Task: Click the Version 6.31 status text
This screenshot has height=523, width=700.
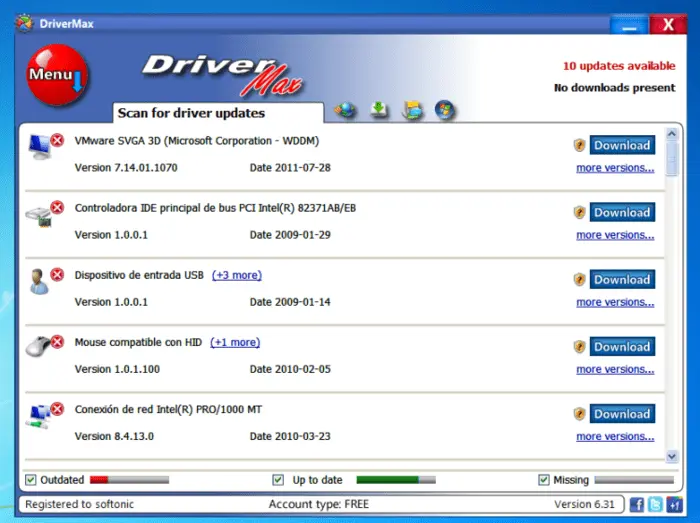Action: tap(584, 504)
